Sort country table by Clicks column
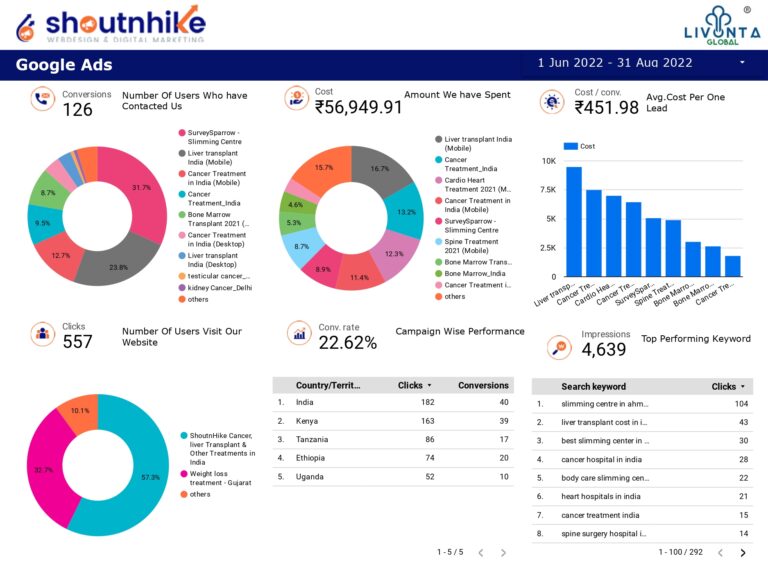The height and width of the screenshot is (576, 768). (414, 385)
